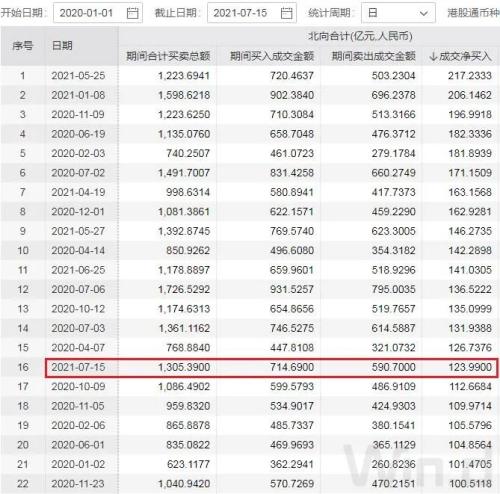Open the end date calendar icon
This screenshot has height=494, width=500.
tap(286, 13)
